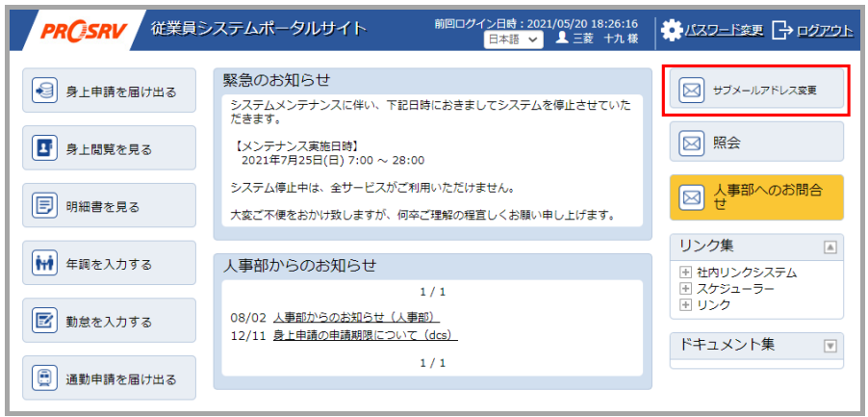
Task: Click the 大変ご不便をおかけ致しますが apology line
Action: click(424, 215)
